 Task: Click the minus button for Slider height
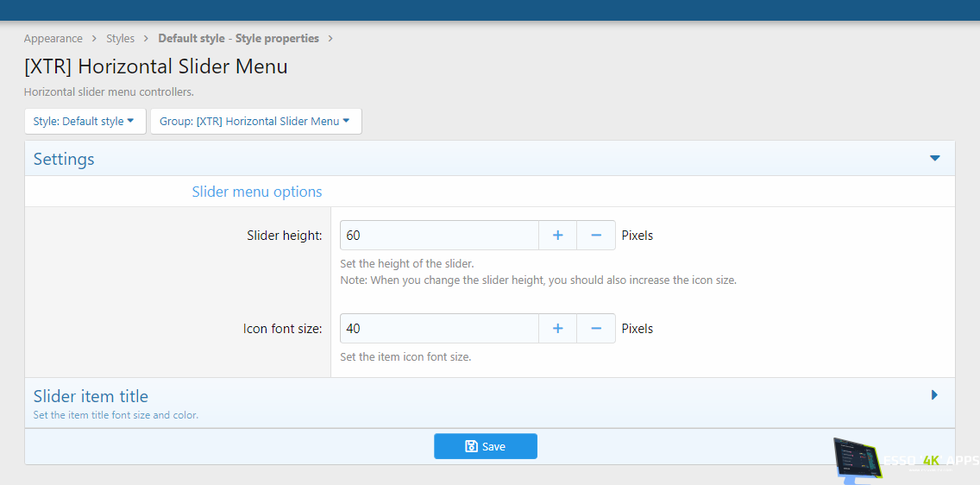coord(596,236)
